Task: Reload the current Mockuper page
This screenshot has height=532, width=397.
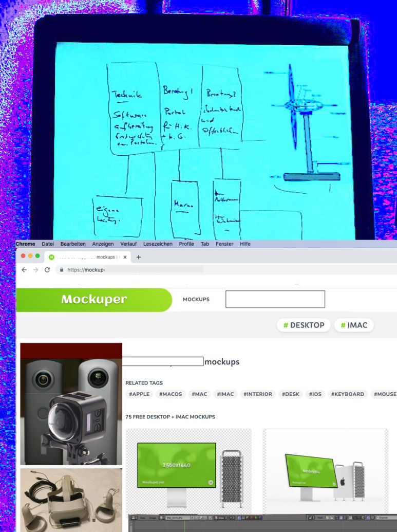Action: 47,270
